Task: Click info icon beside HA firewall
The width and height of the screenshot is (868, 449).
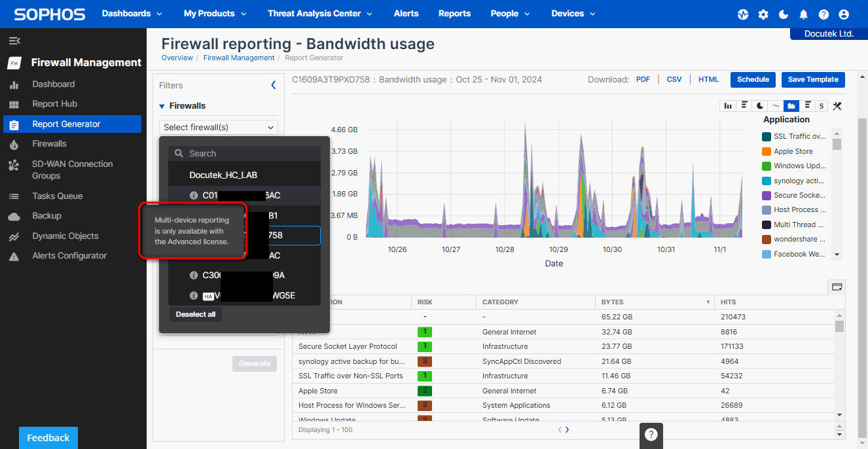Action: 194,296
